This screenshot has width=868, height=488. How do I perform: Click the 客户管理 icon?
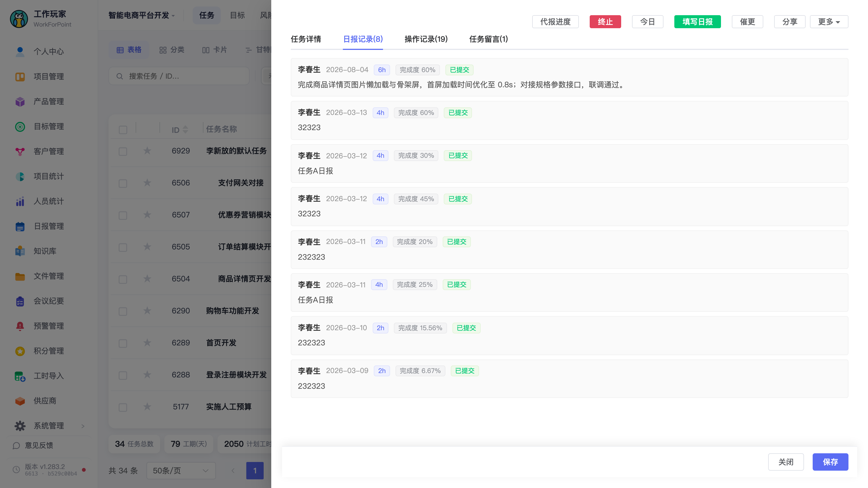(20, 151)
